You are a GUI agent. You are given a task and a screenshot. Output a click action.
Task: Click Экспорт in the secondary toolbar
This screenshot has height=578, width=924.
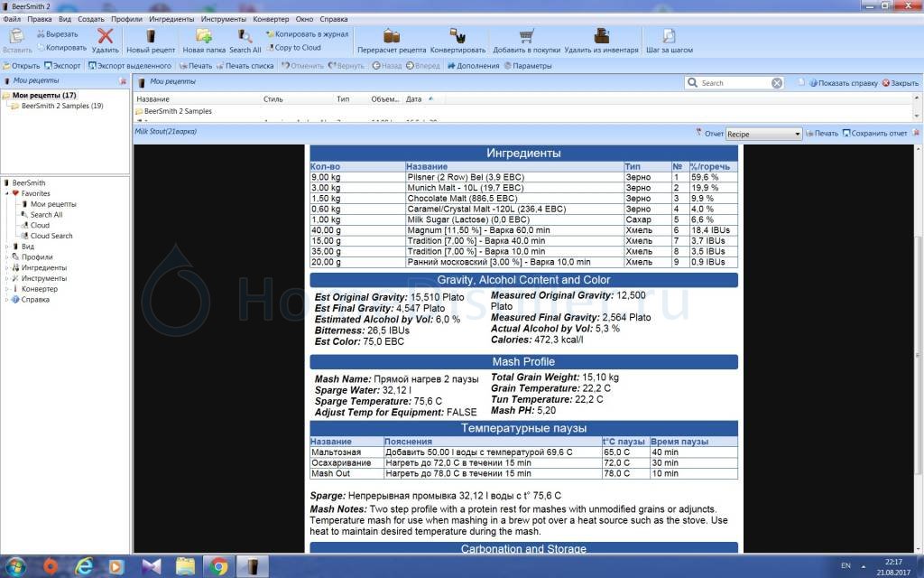(x=62, y=66)
